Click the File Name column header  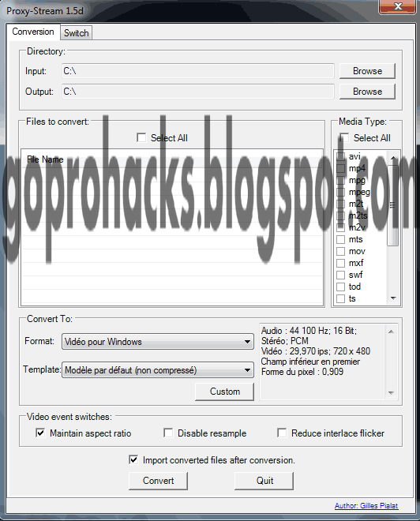click(172, 159)
